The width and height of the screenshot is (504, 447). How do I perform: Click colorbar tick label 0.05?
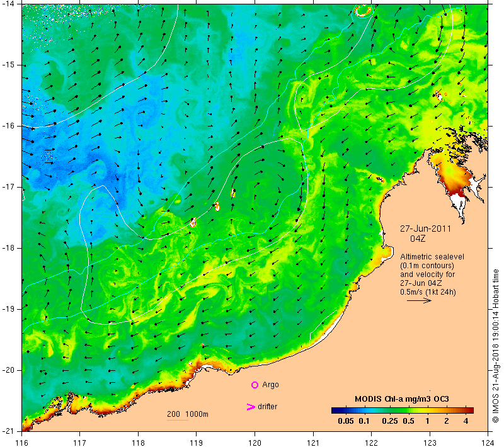[346, 421]
